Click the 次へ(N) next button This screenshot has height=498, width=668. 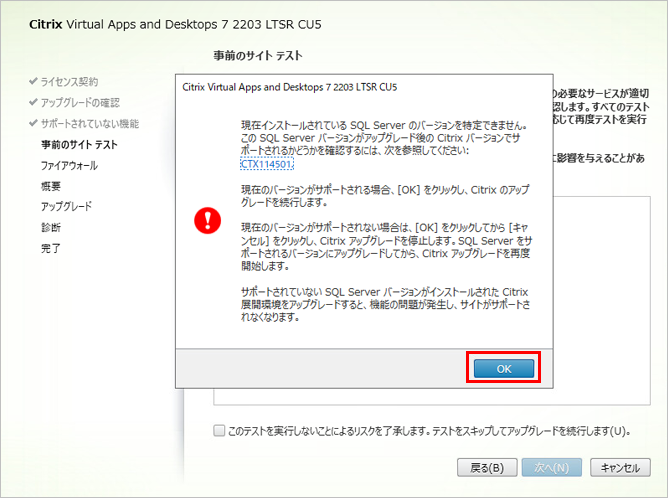click(x=552, y=468)
